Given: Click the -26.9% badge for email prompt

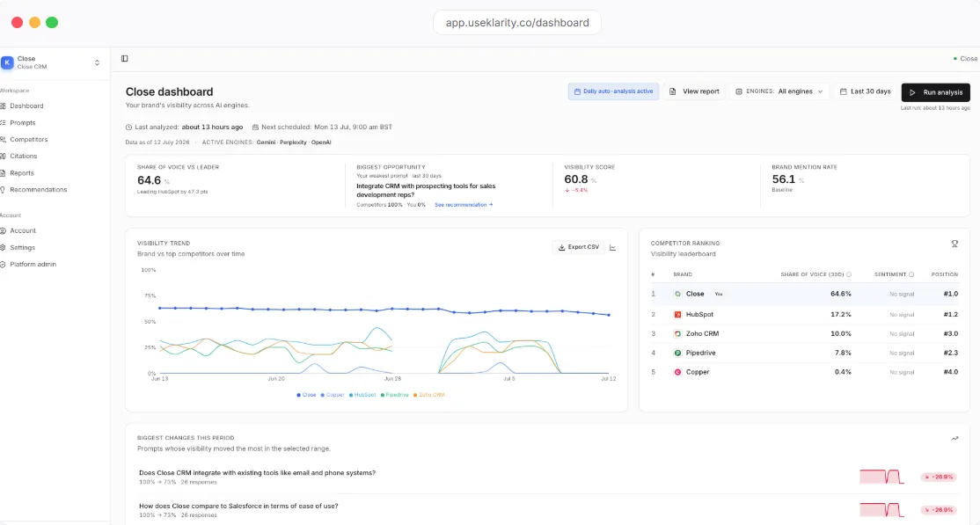Looking at the screenshot, I should pyautogui.click(x=939, y=477).
